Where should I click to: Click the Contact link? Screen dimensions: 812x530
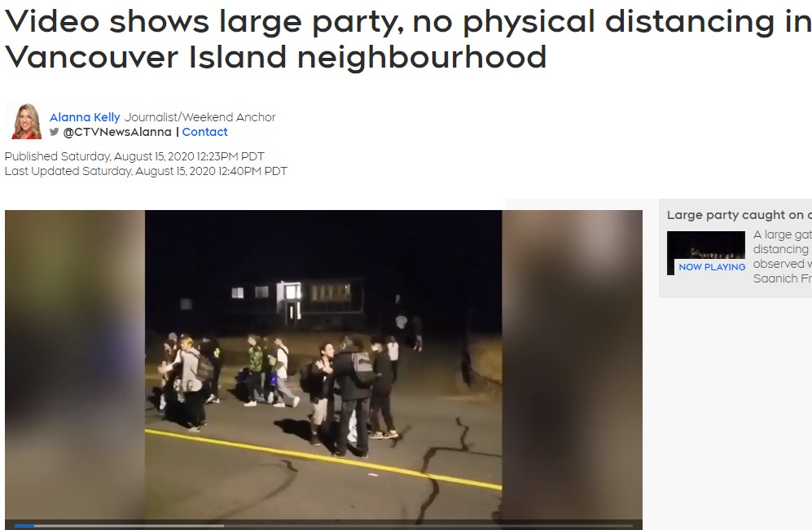(204, 132)
